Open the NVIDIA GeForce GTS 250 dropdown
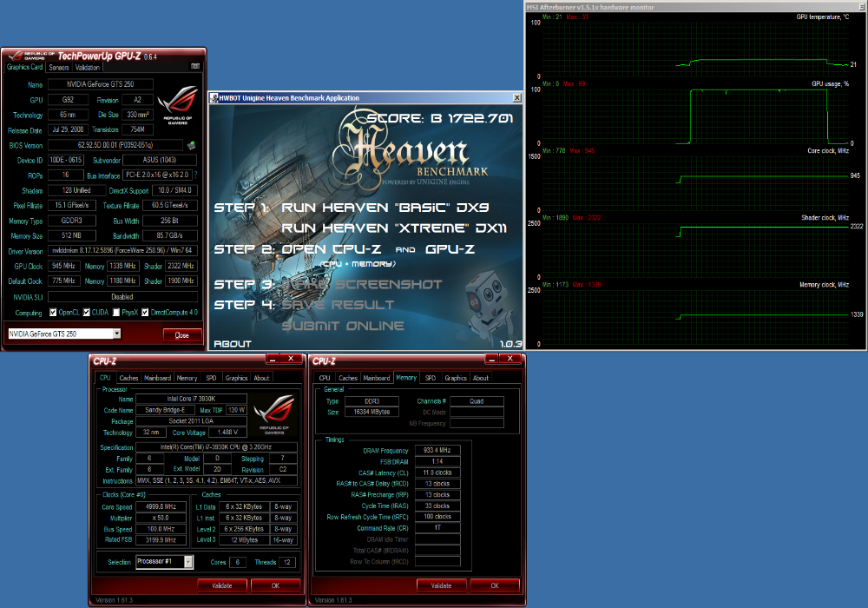 tap(117, 334)
